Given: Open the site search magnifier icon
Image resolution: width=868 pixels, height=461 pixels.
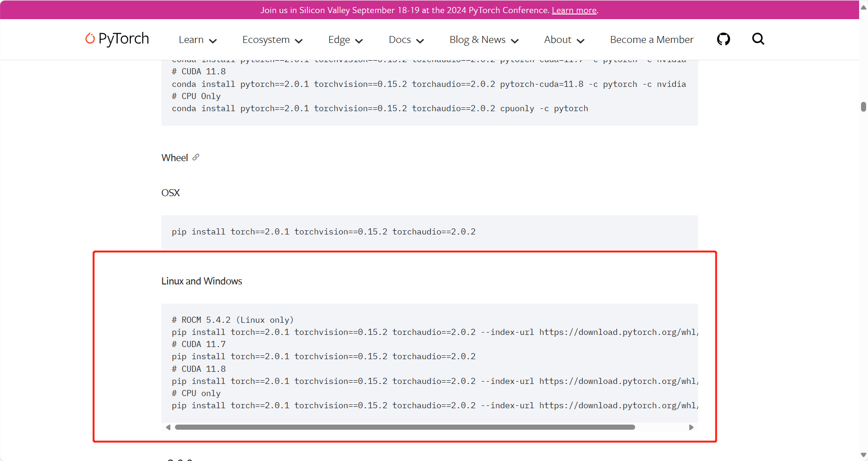Looking at the screenshot, I should coord(758,39).
